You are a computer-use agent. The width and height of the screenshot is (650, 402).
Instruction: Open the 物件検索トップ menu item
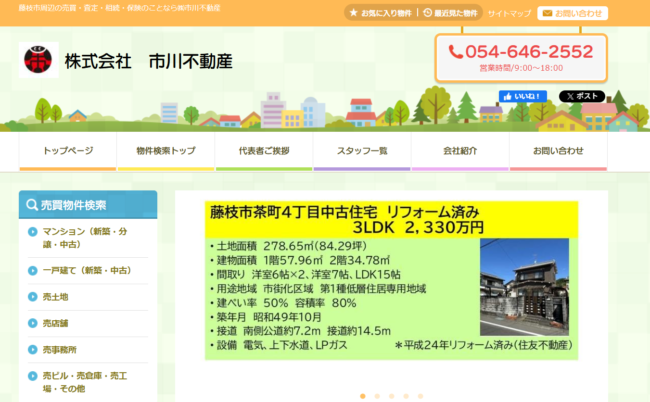(166, 151)
